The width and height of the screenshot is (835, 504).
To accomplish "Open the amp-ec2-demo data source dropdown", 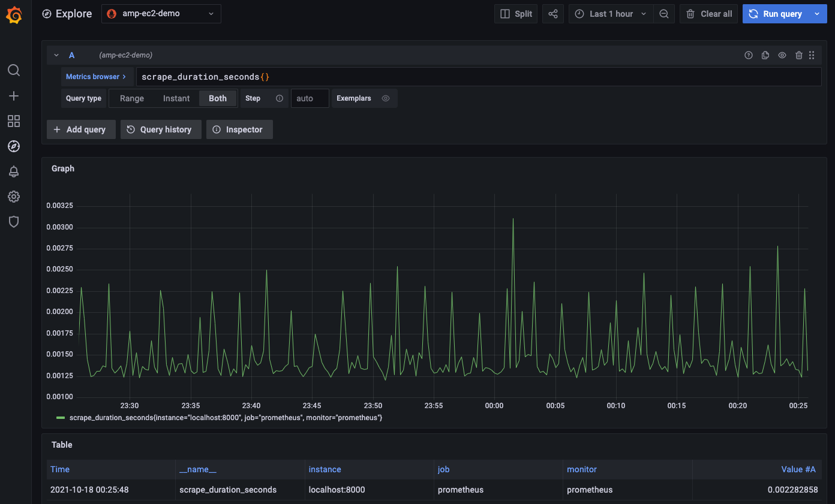I will (x=161, y=14).
